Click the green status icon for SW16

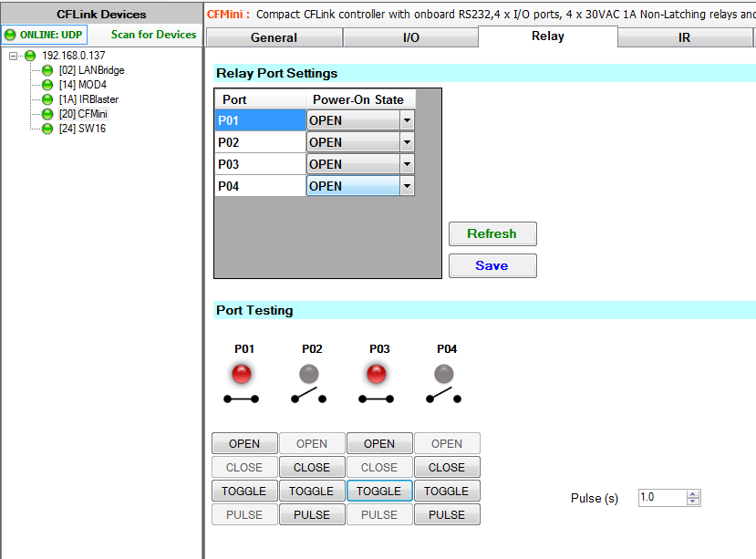click(x=47, y=129)
